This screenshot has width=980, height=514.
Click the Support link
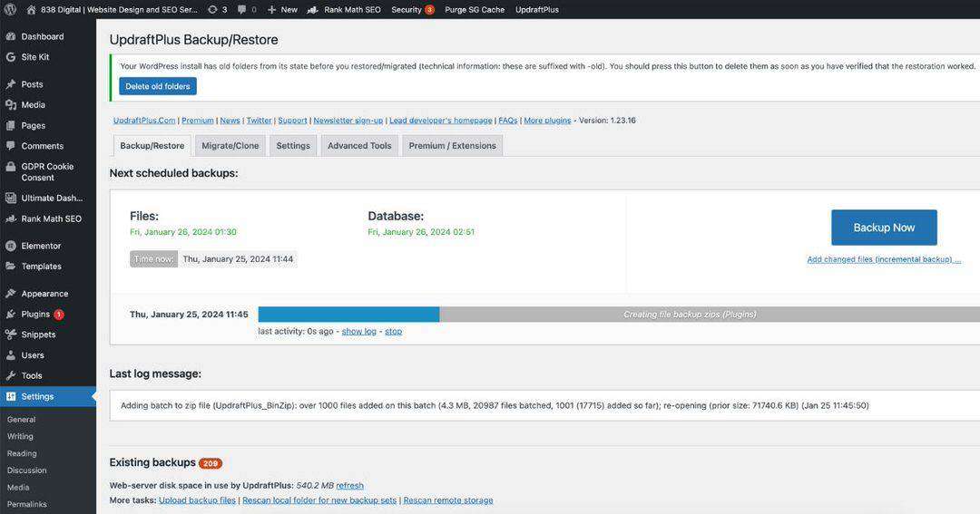tap(292, 120)
